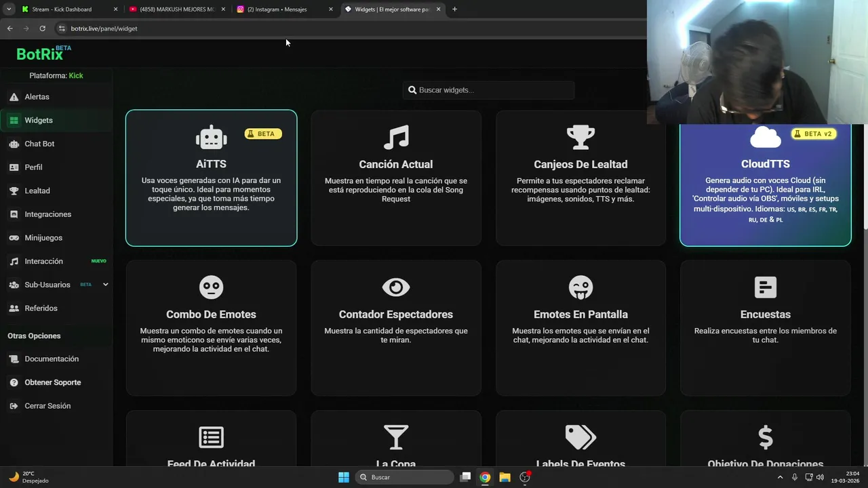Click the Canción Actual music note icon

pos(396,138)
